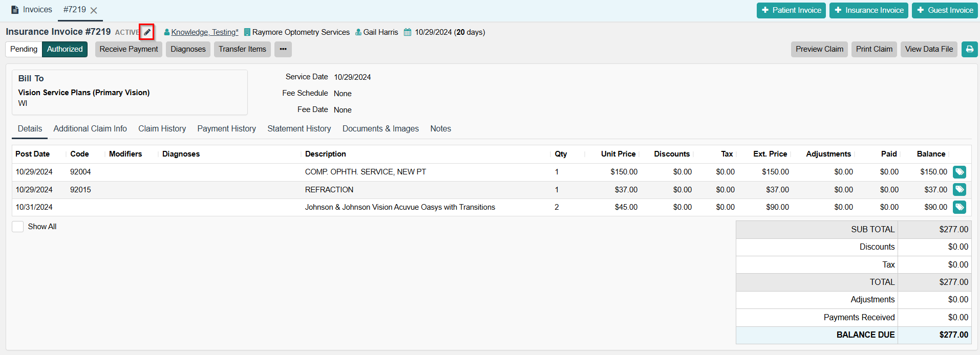
Task: Click the pencil edit icon beside ACTIVE
Action: [x=147, y=32]
